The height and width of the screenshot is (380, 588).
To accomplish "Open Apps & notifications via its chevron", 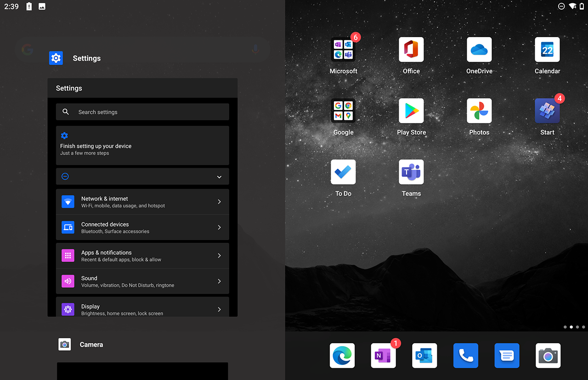I will (219, 256).
